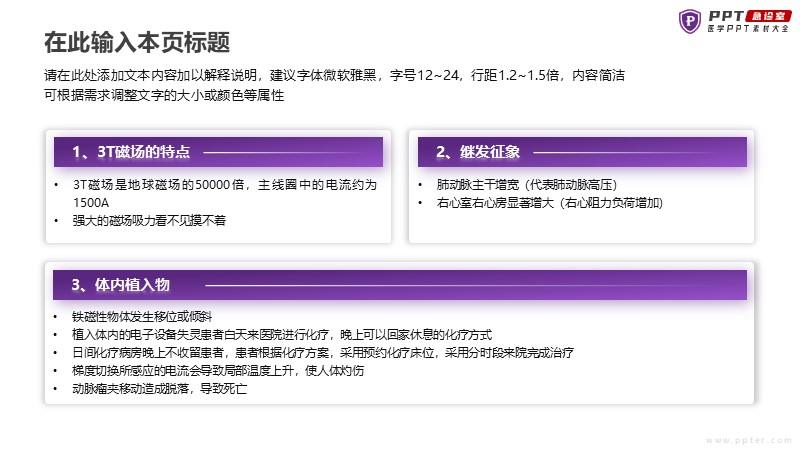This screenshot has width=800, height=450.
Task: Click the PPT logo text
Action: point(726,15)
